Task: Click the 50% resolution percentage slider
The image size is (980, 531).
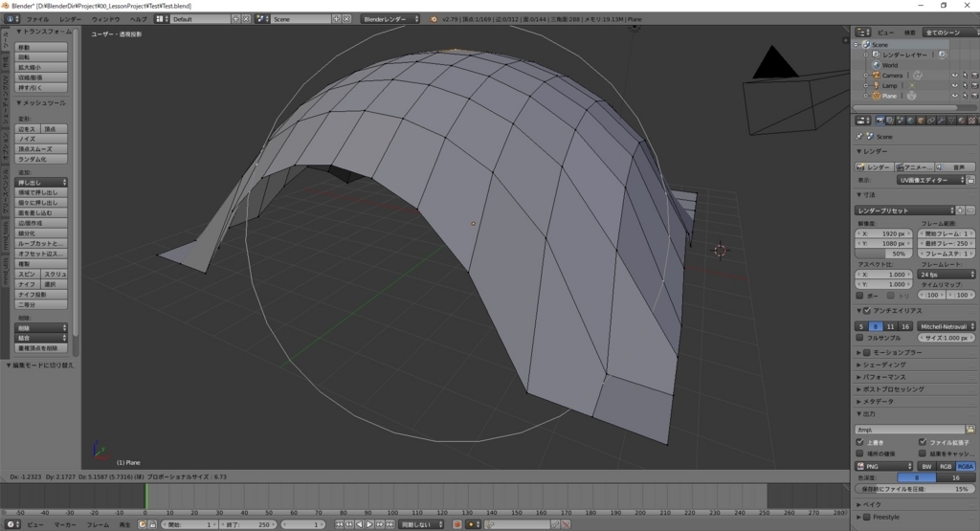Action: coord(883,254)
